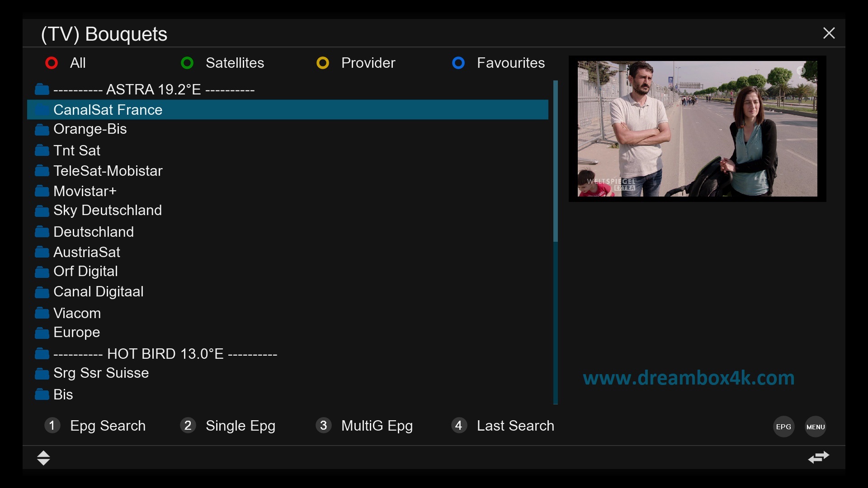Open the Canal Digitaal bouquet
Viewport: 868px width, 488px height.
click(288, 292)
